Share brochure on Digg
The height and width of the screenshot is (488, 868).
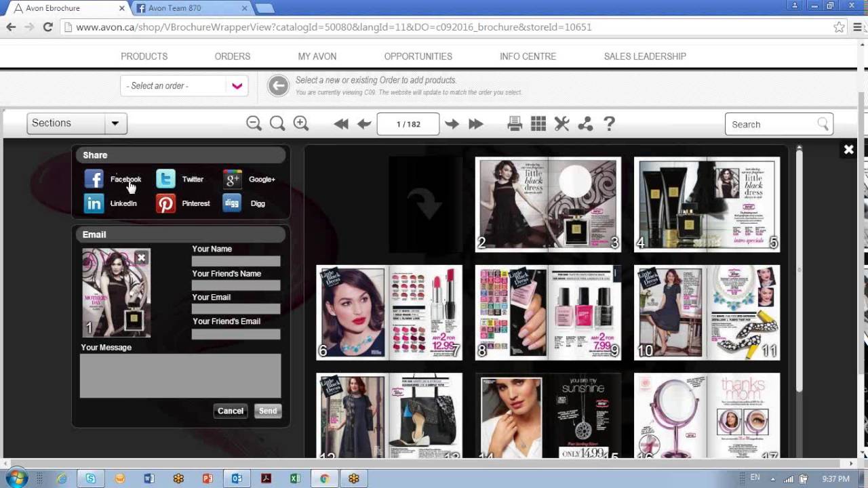(244, 203)
